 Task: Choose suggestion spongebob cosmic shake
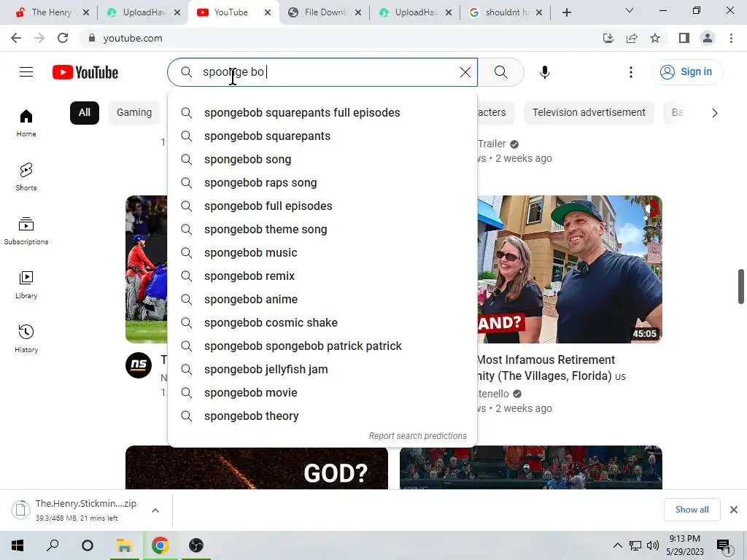(322, 323)
